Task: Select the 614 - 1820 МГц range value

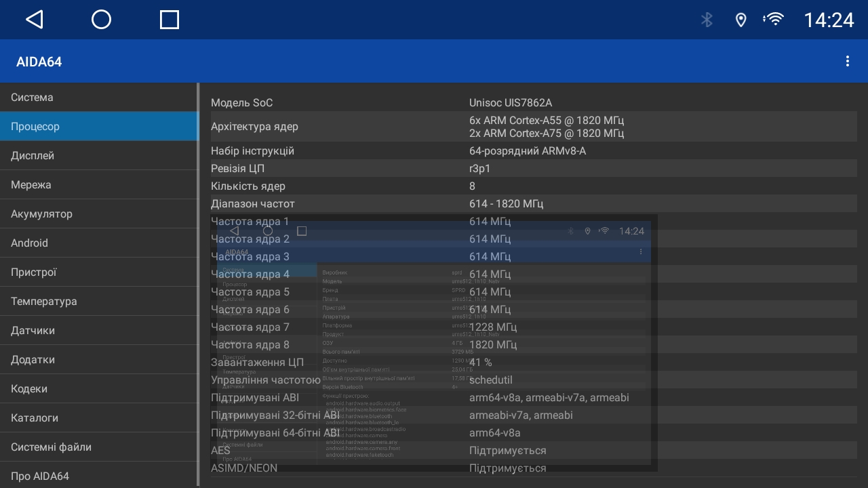Action: click(506, 204)
